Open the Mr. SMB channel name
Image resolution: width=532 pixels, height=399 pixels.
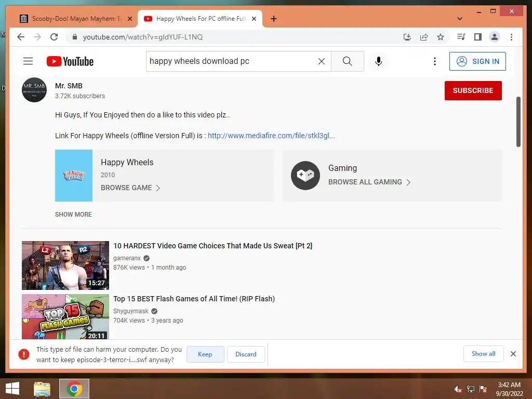(x=69, y=86)
